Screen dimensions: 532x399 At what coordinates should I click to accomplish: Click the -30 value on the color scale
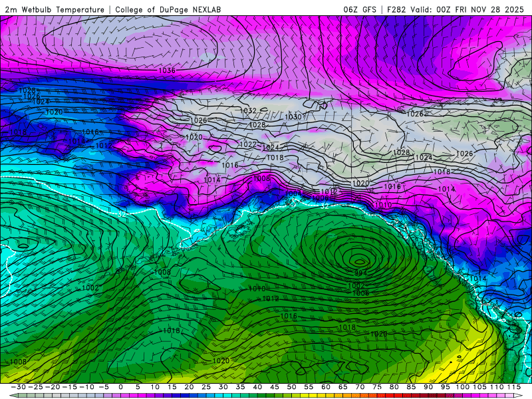click(19, 387)
